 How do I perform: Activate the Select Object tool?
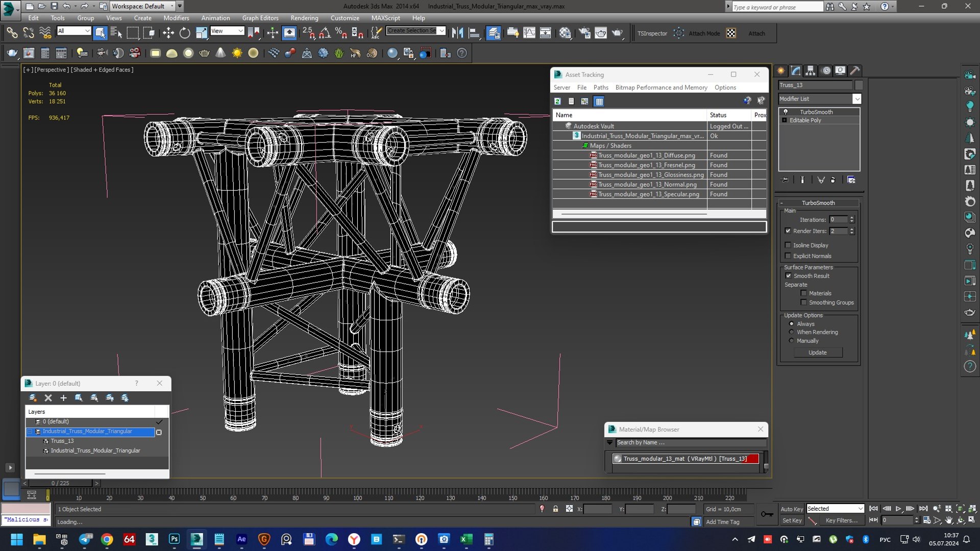click(x=100, y=33)
